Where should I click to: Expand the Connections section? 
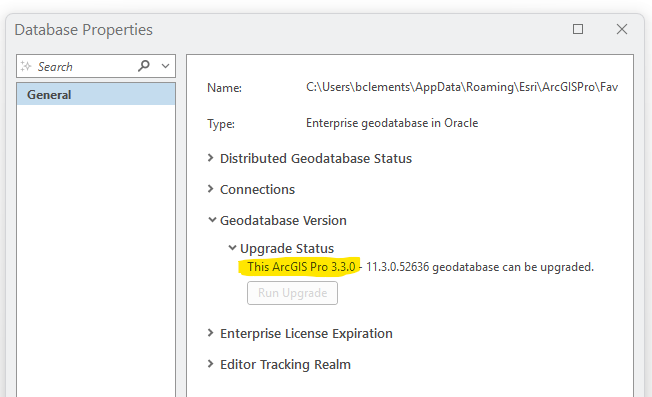pyautogui.click(x=210, y=189)
